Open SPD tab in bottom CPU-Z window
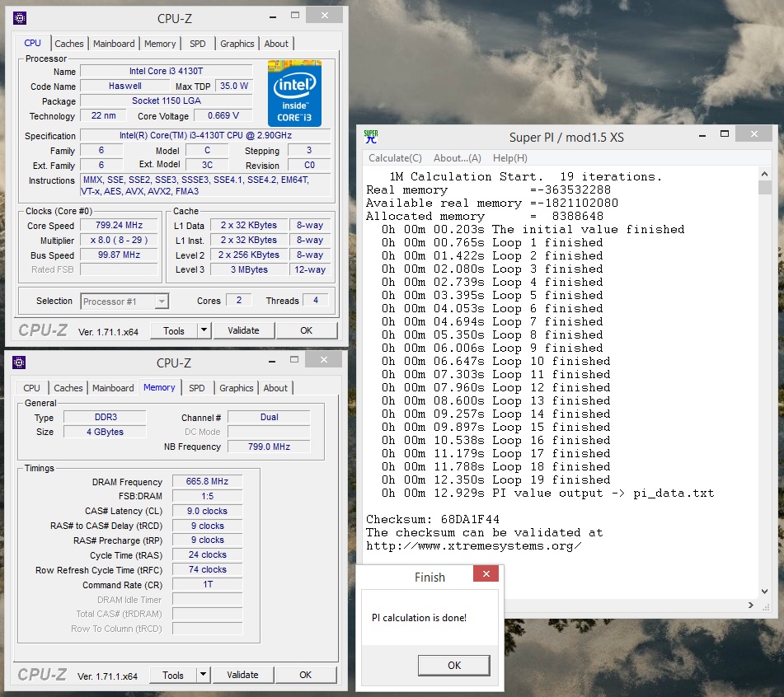 tap(196, 388)
